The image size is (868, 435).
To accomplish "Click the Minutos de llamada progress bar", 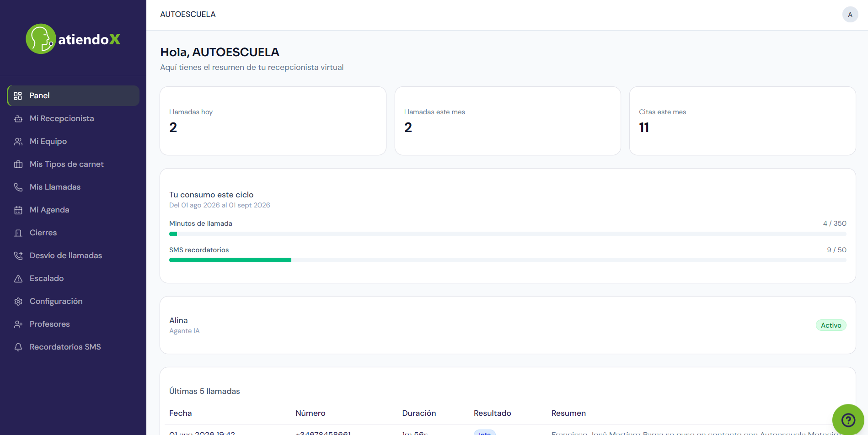I will point(508,234).
